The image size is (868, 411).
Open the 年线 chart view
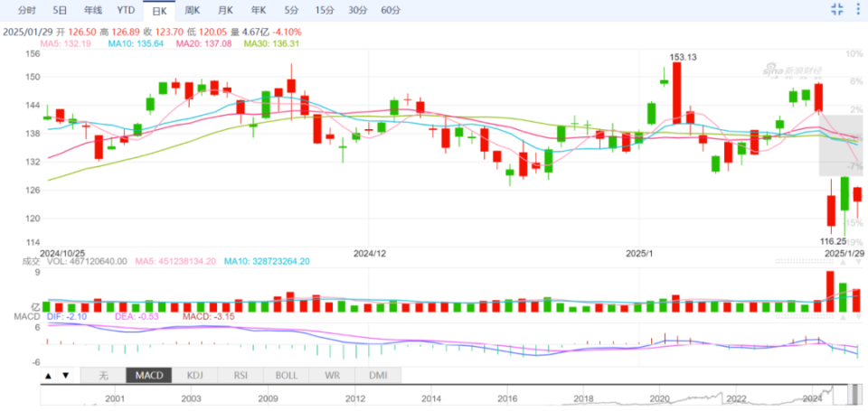[x=93, y=10]
